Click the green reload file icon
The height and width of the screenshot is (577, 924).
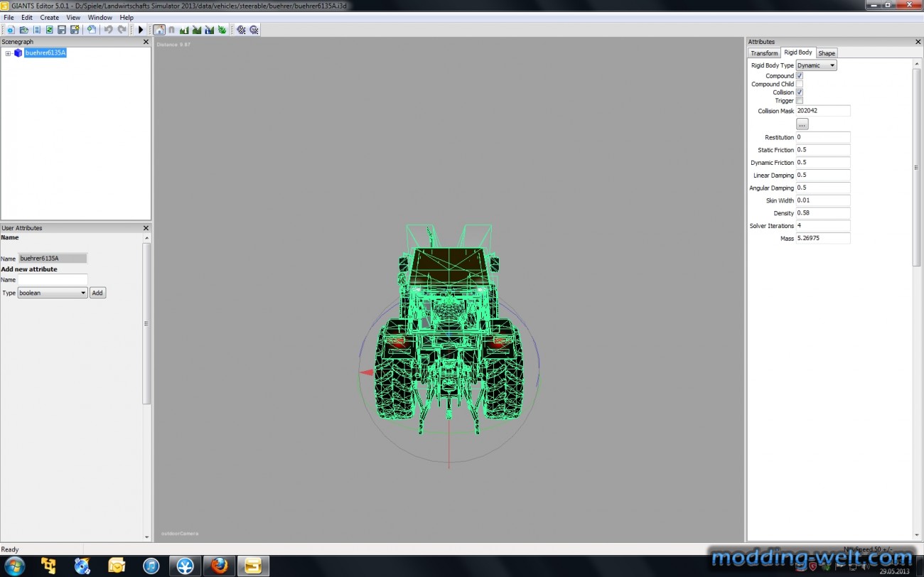pyautogui.click(x=49, y=30)
